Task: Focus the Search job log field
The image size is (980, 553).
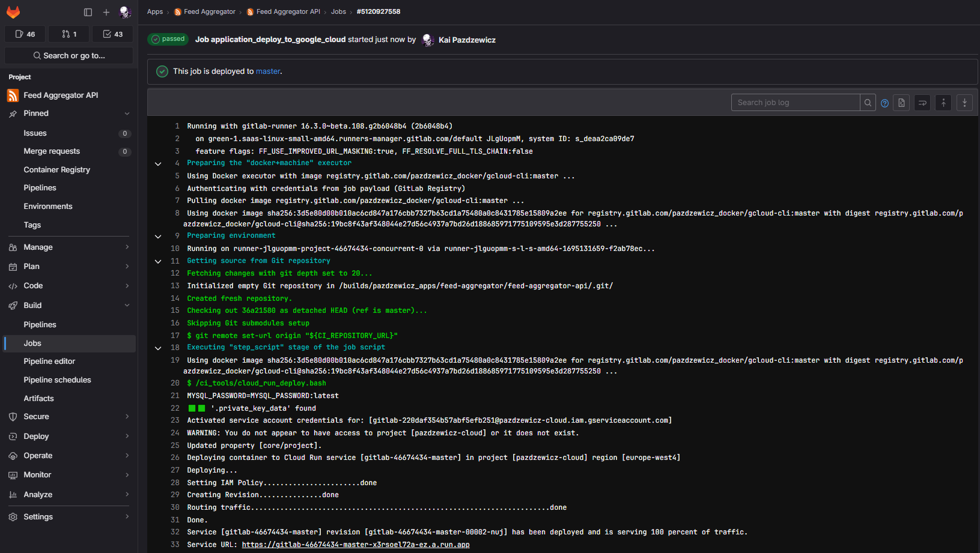Action: [x=794, y=103]
